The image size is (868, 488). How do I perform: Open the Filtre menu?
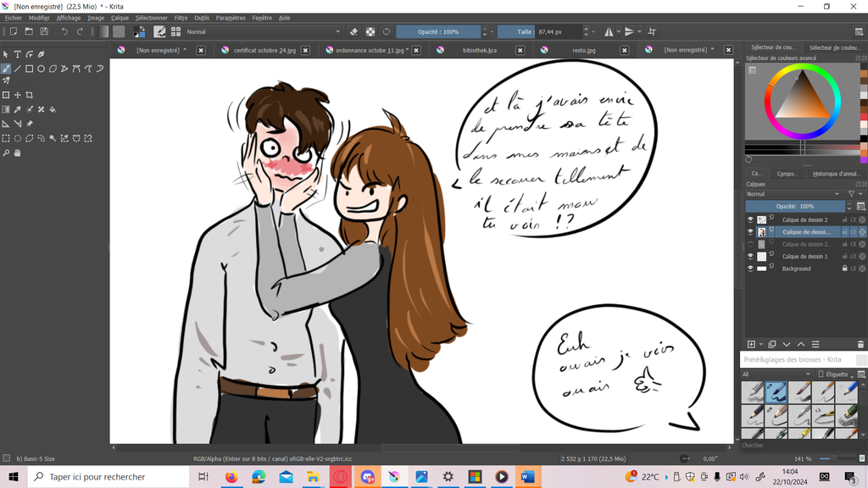[181, 18]
